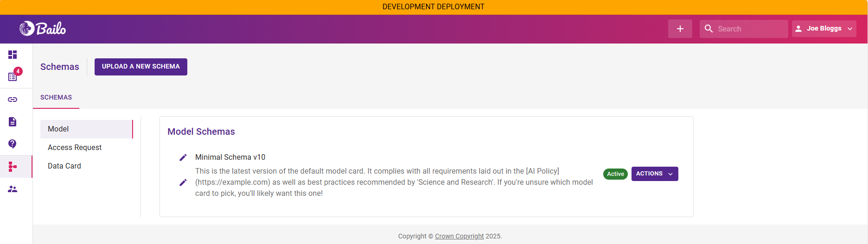Viewport: 868px width, 244px height.
Task: Click the Bailo logo
Action: [x=43, y=29]
